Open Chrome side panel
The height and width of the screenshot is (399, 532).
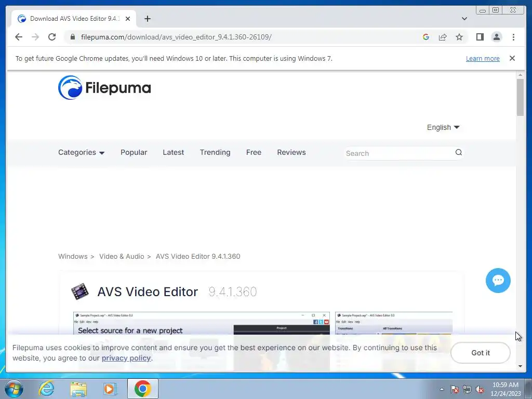click(480, 37)
